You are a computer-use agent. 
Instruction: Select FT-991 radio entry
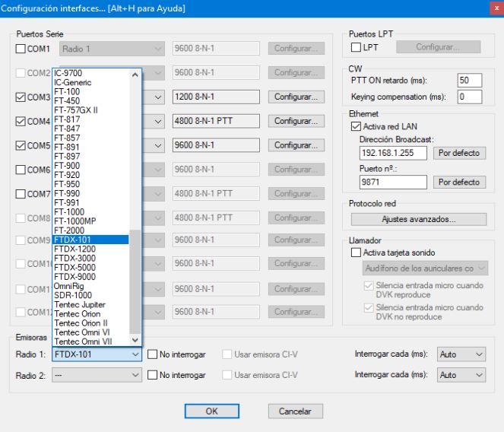click(x=91, y=202)
